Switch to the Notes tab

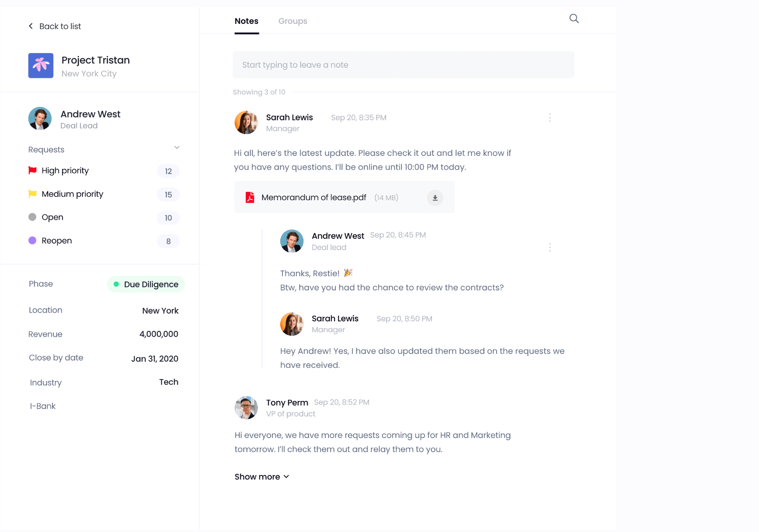pos(246,21)
